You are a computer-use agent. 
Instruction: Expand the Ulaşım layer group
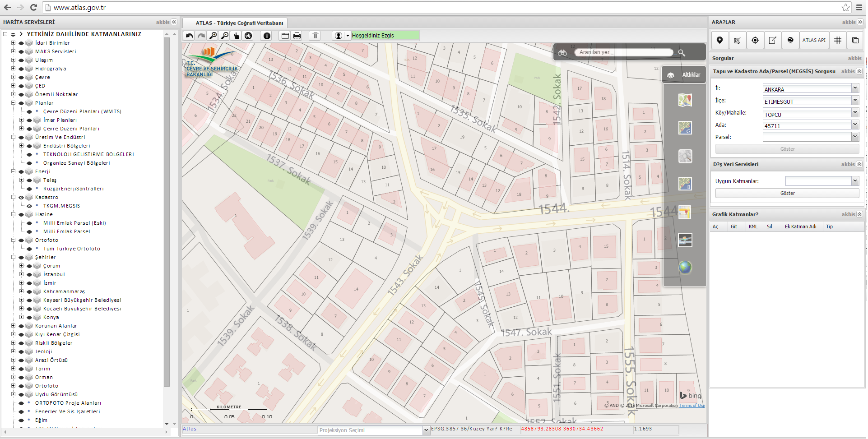point(14,60)
